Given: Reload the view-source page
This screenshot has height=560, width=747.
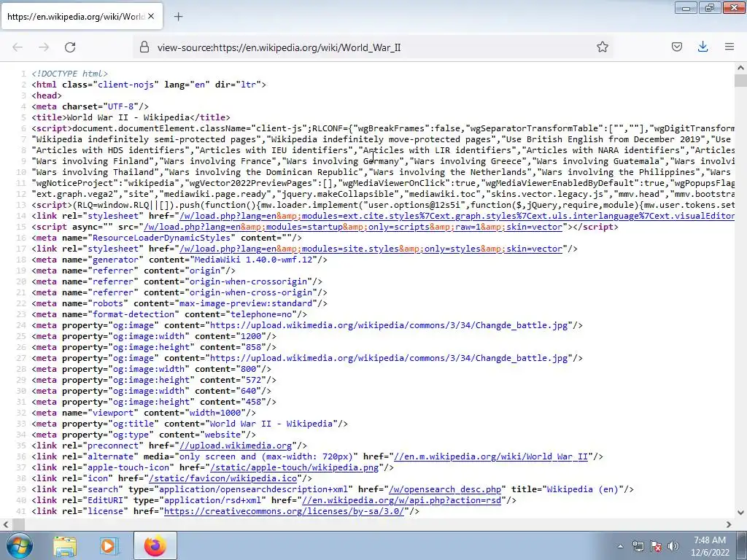Looking at the screenshot, I should coord(70,47).
